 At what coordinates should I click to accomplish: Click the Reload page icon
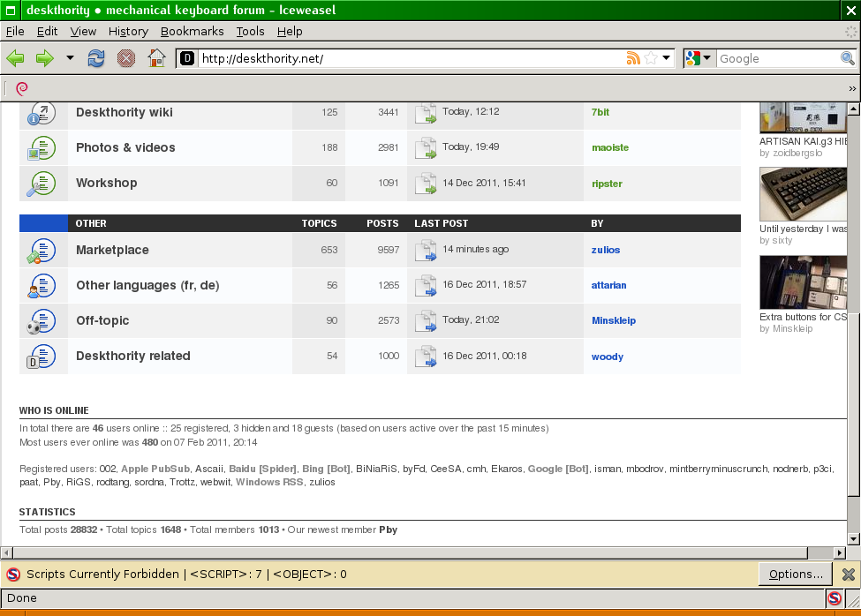click(96, 59)
